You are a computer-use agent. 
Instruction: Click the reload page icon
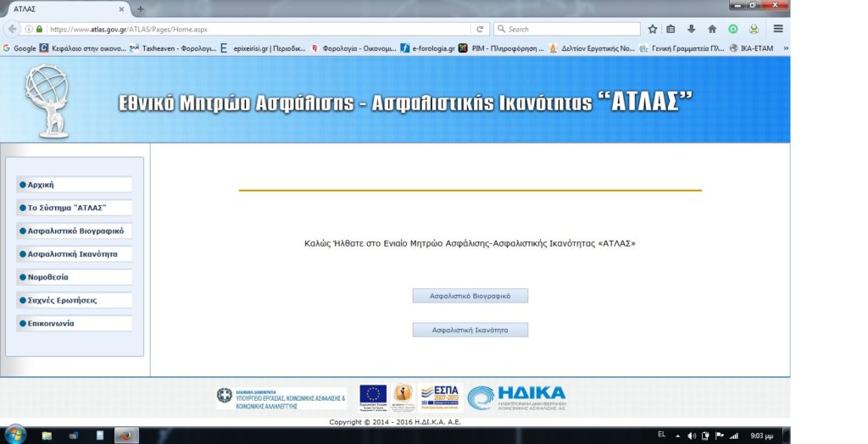pos(481,29)
